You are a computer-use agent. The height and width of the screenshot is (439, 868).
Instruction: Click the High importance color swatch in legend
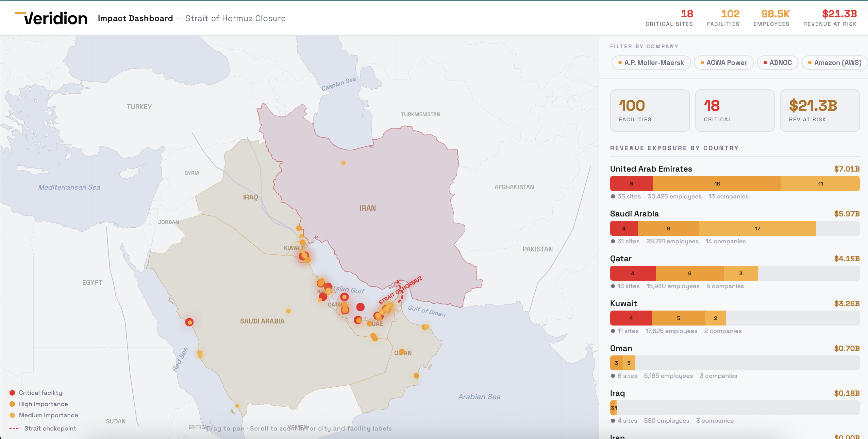pos(13,404)
